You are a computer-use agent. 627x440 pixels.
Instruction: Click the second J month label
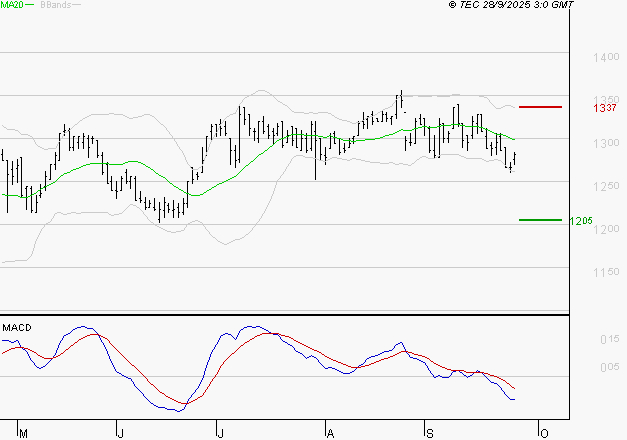pos(220,434)
